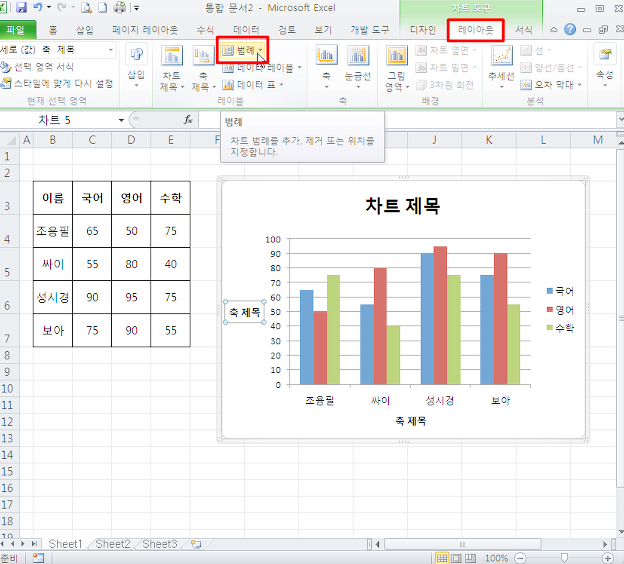Switch to Page Break Preview icon
Viewport: 624px width, 564px height.
tap(470, 558)
